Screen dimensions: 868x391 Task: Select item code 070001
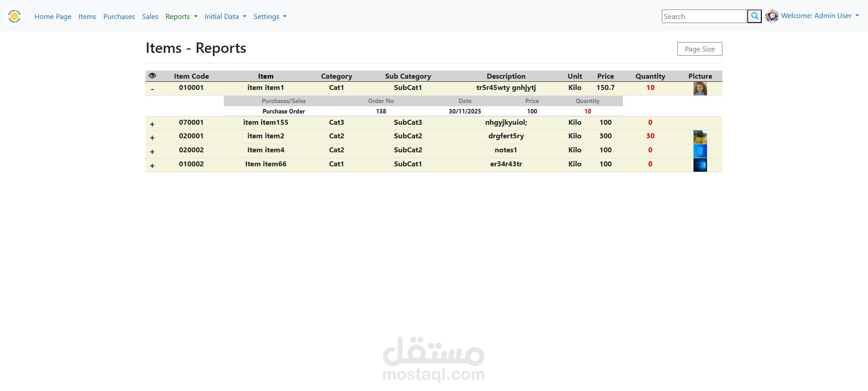coord(191,122)
